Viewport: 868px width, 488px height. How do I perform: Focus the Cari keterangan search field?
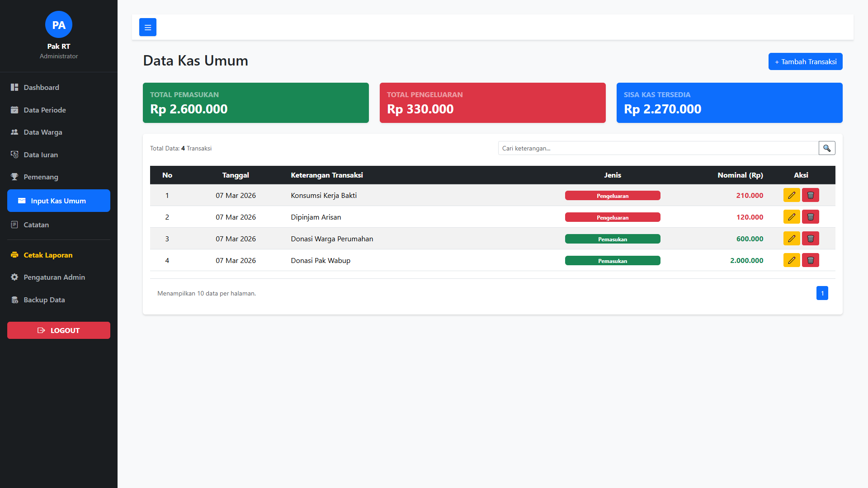[658, 148]
